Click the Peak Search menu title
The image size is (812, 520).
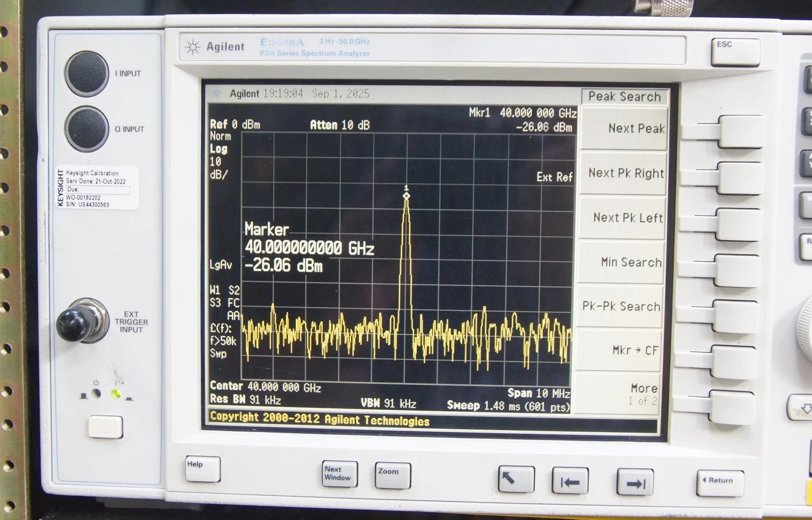coord(624,96)
